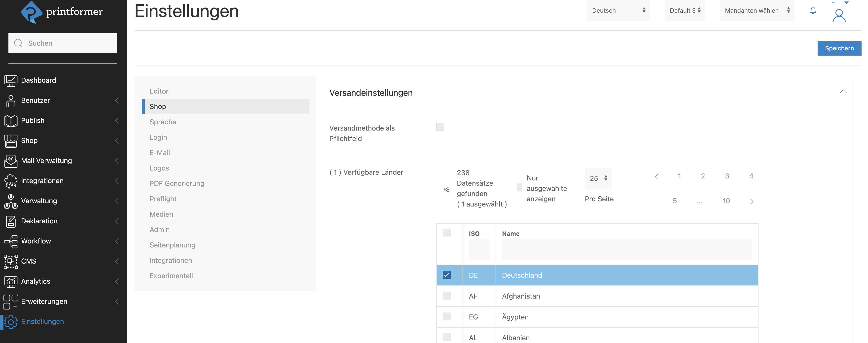
Task: Select the Sprache settings tab
Action: [163, 122]
